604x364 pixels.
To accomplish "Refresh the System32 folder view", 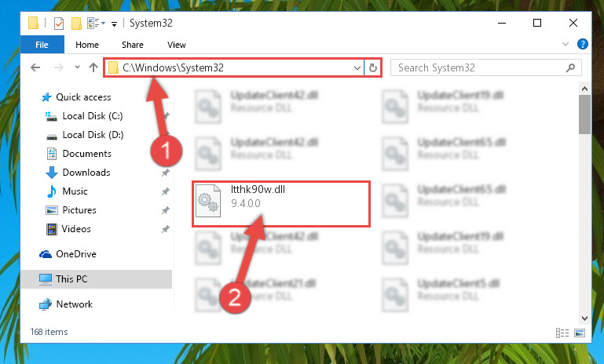I will tap(373, 67).
